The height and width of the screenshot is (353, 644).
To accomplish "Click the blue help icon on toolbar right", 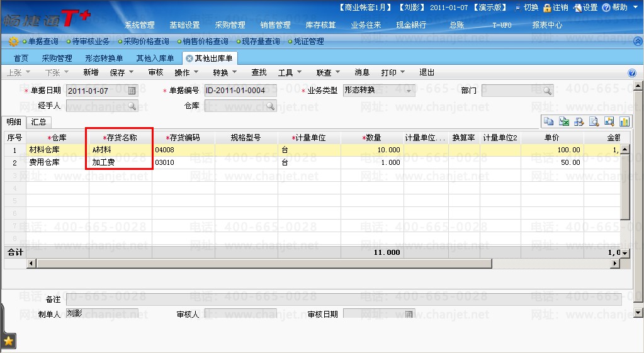I will (x=632, y=73).
